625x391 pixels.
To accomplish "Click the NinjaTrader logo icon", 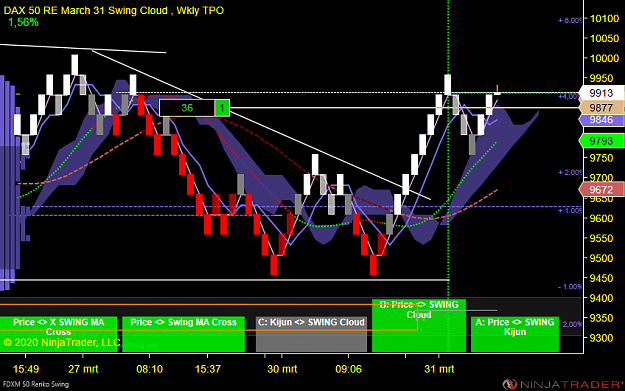I will click(510, 384).
